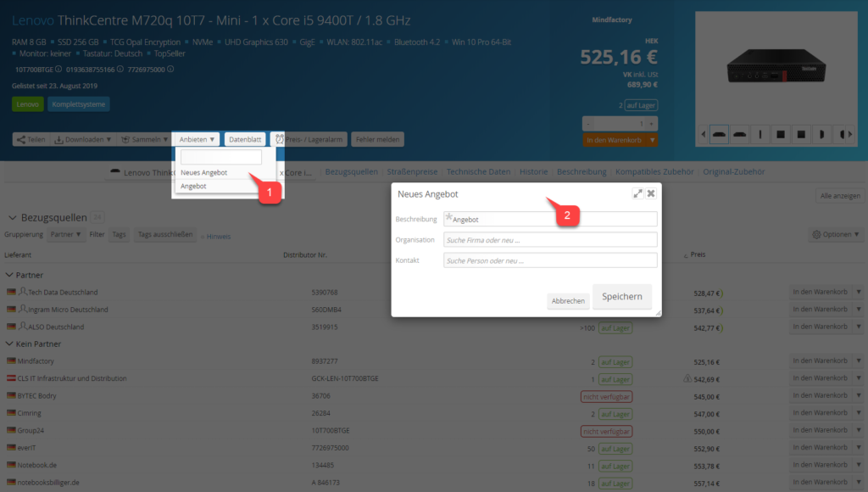Click the German flag next to everIT
The width and height of the screenshot is (868, 492).
11,447
